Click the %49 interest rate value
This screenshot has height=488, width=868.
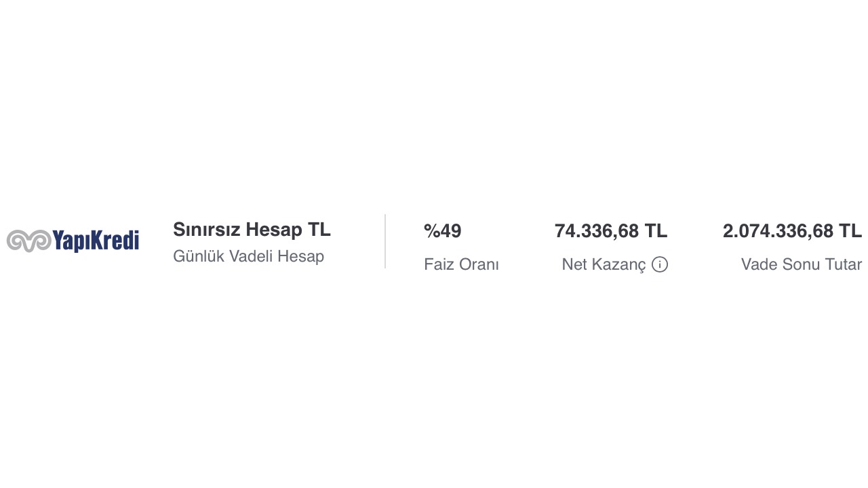pos(442,231)
